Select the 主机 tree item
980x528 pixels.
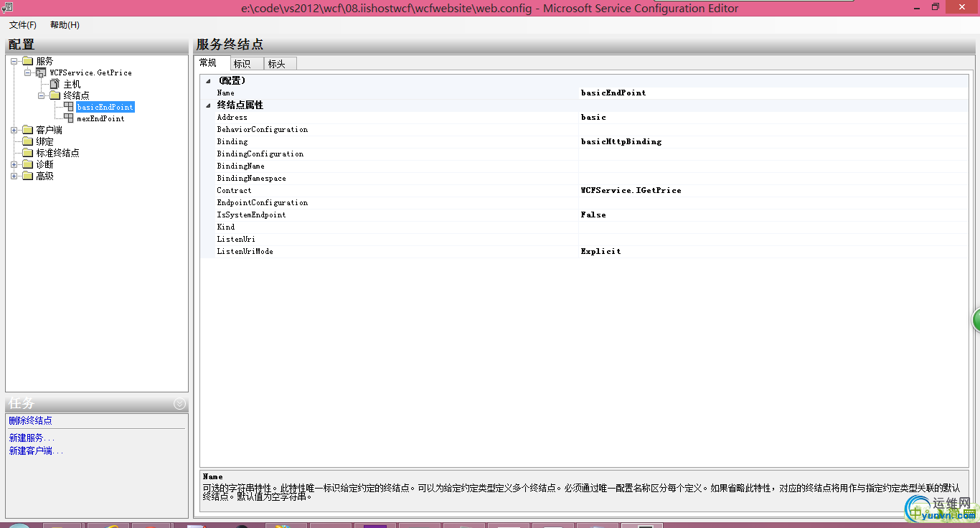(x=72, y=84)
